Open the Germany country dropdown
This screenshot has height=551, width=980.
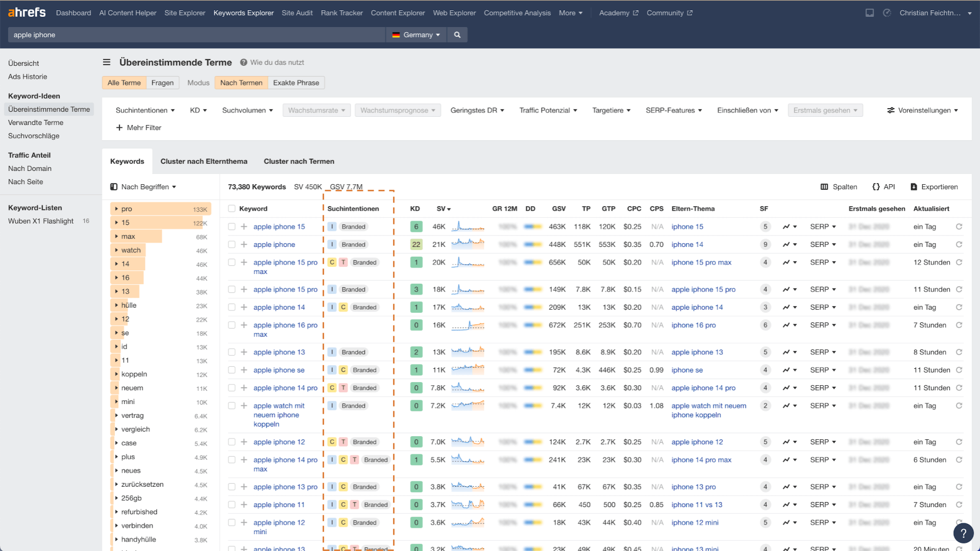pyautogui.click(x=416, y=35)
